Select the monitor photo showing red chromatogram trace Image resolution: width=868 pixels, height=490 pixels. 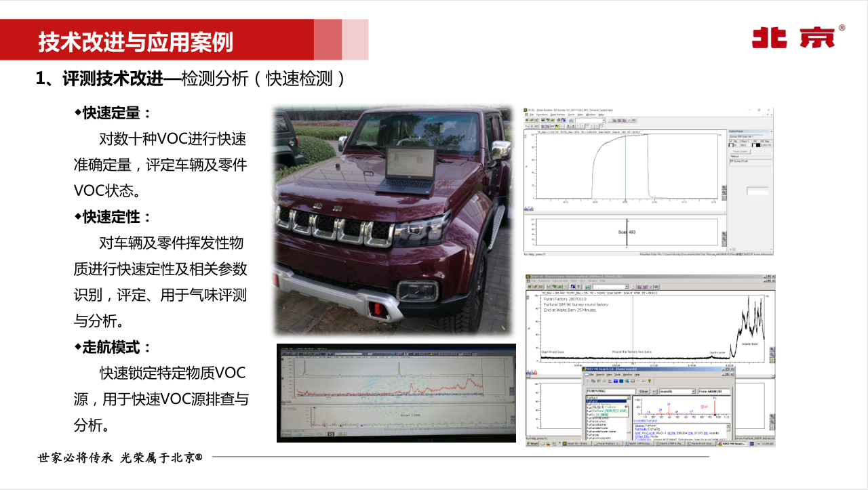tap(396, 393)
